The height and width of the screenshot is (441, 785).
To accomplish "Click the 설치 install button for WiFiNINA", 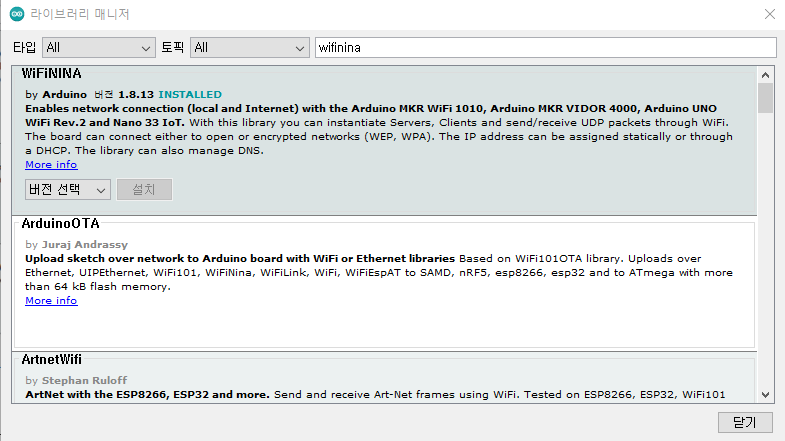I will 144,190.
